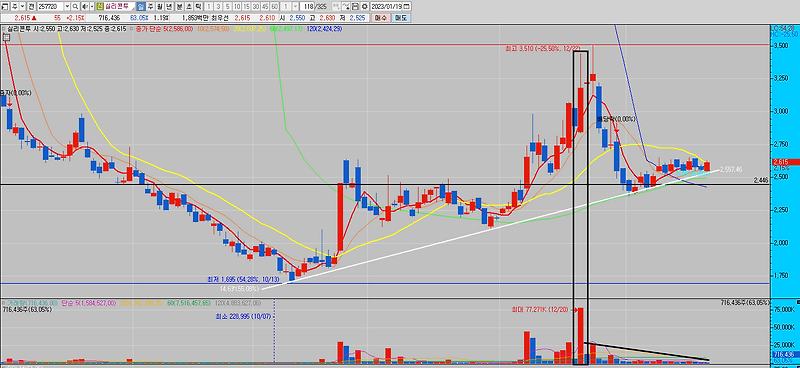Click the 120-day MA legend label
Viewport: 800px width, 368px height.
click(x=324, y=29)
